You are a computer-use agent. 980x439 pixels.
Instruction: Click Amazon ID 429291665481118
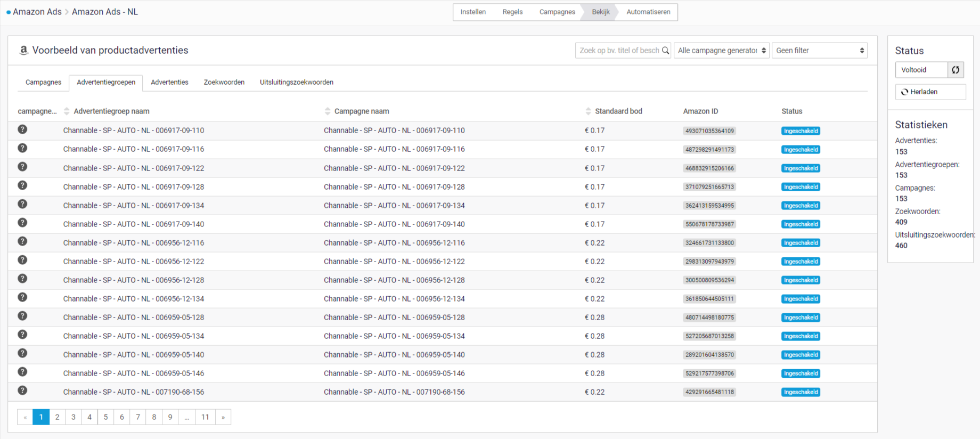[x=709, y=392]
